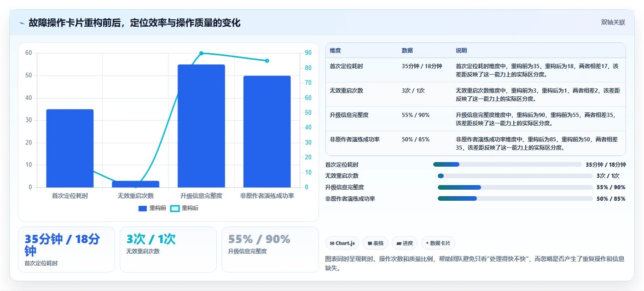Select the 表格 tag chip
This screenshot has width=644, height=291.
coord(376,243)
